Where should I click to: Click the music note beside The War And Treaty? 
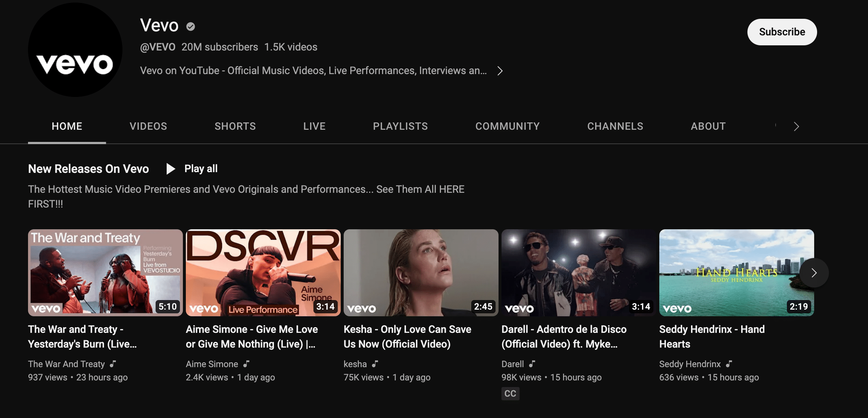tap(113, 364)
